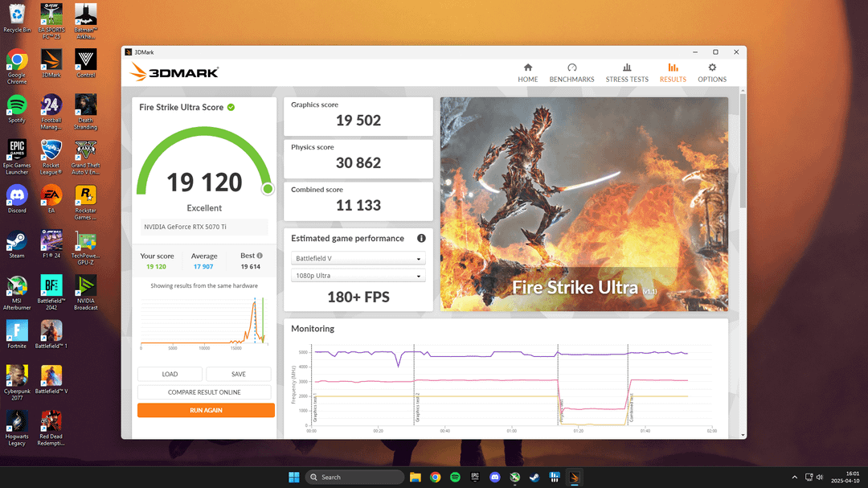This screenshot has width=868, height=488.
Task: Open the Rockstar Games Launcher desktop icon
Action: click(x=85, y=203)
